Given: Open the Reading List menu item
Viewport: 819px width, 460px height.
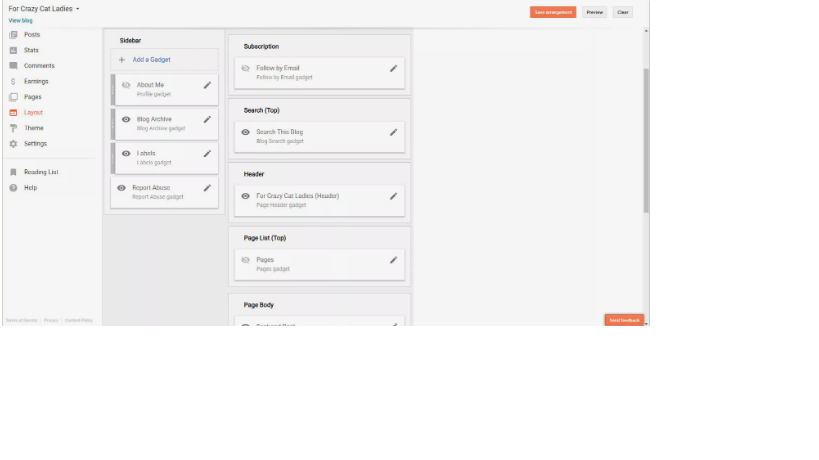Looking at the screenshot, I should (41, 172).
